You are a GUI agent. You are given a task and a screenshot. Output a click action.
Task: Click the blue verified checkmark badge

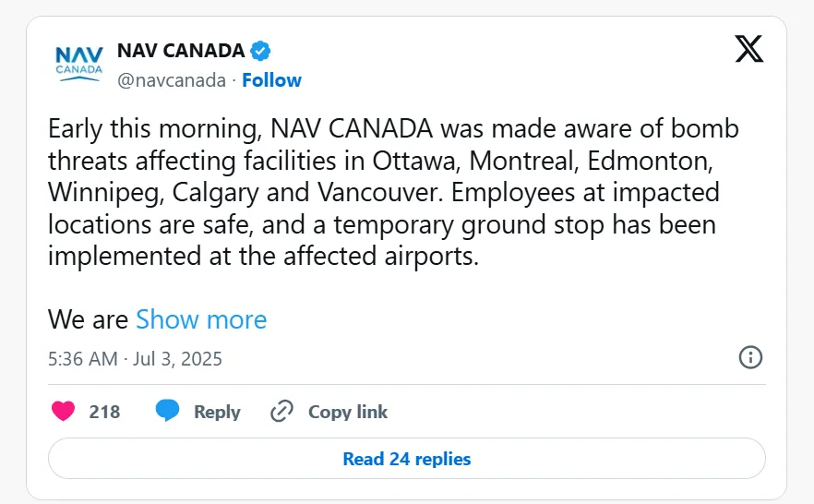[260, 51]
